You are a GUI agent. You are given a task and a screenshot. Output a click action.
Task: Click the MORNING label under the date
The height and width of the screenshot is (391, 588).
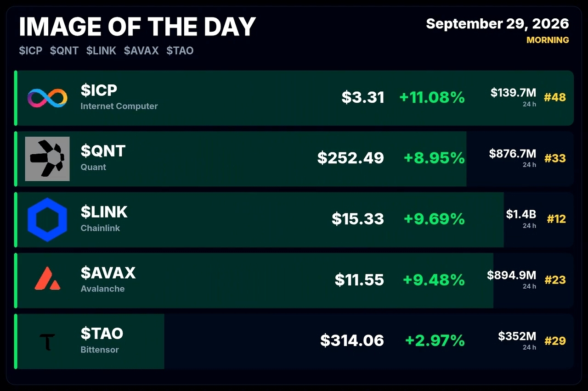(548, 40)
